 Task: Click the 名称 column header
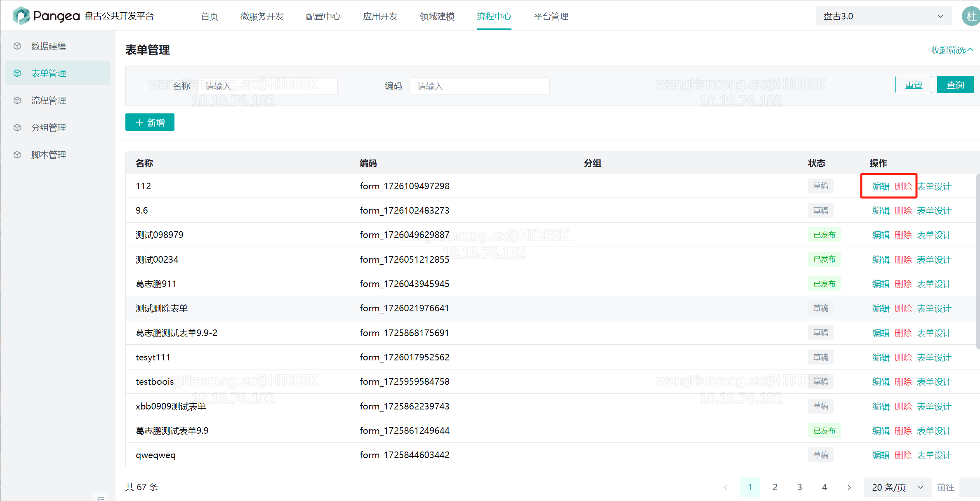[x=144, y=163]
